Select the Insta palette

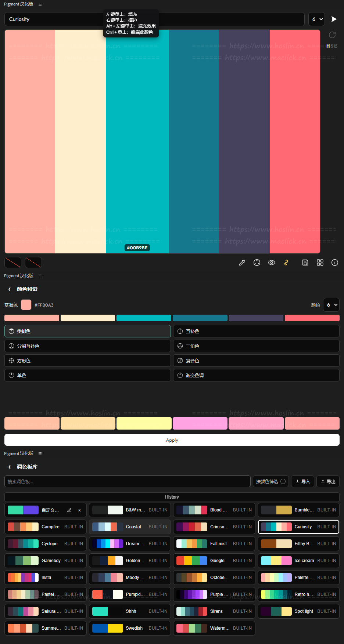46,578
